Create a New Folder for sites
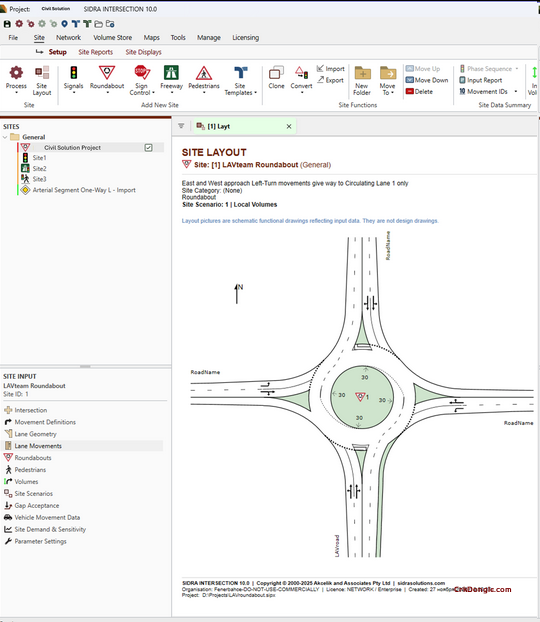The height and width of the screenshot is (622, 540). click(x=362, y=81)
